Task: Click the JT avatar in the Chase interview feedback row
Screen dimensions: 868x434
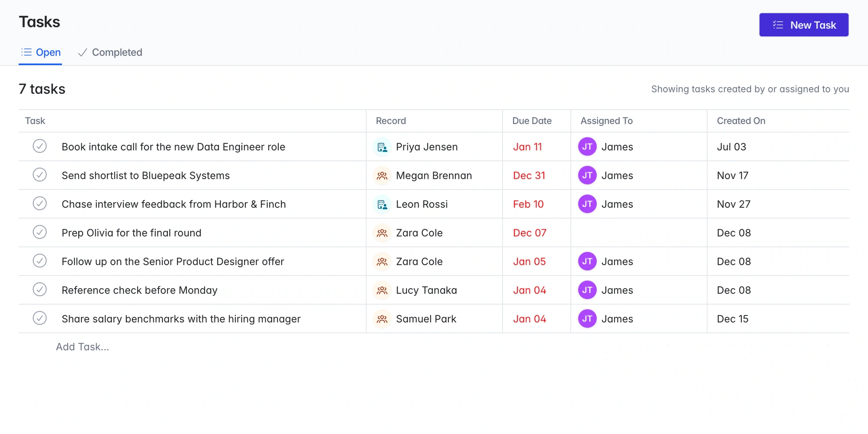Action: point(587,204)
